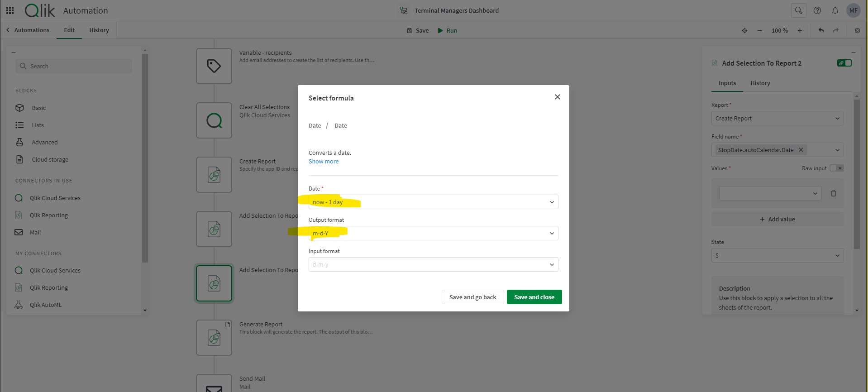Open the help question mark icon
868x392 pixels.
pyautogui.click(x=817, y=10)
